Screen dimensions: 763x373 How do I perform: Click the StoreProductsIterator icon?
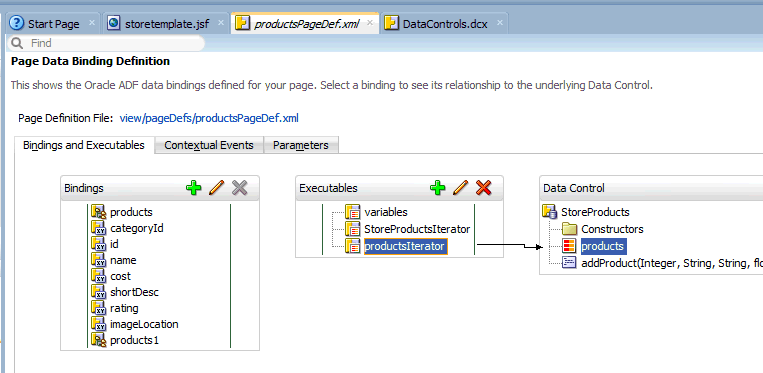point(353,229)
